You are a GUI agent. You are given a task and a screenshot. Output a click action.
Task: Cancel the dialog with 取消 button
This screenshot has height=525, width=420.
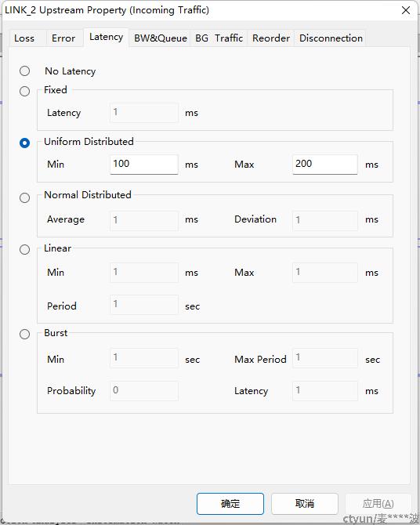tap(305, 504)
